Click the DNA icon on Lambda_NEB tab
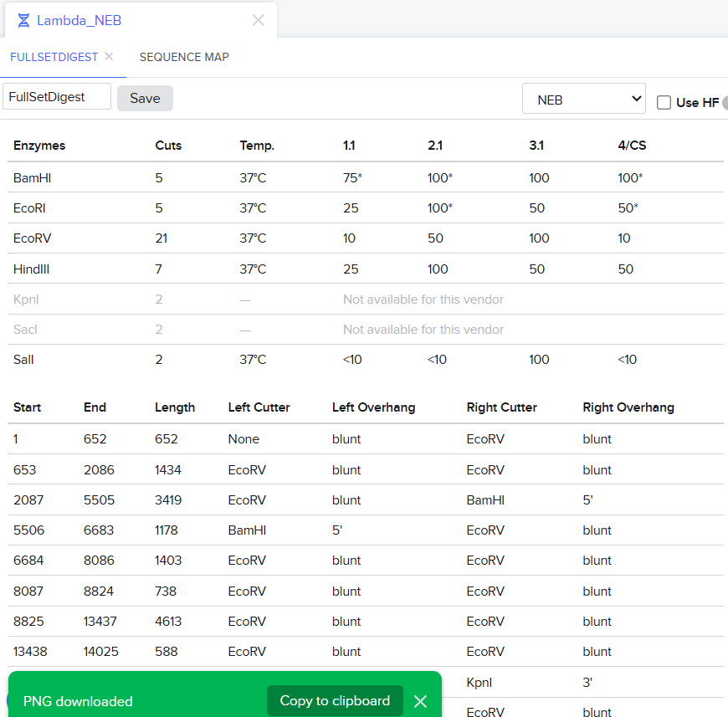This screenshot has width=728, height=717. 23,20
